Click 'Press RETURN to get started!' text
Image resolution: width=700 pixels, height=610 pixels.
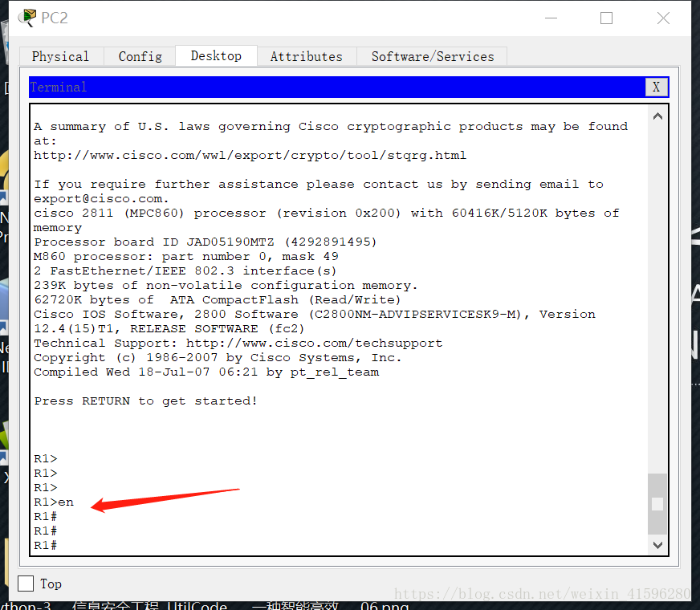[x=145, y=401]
